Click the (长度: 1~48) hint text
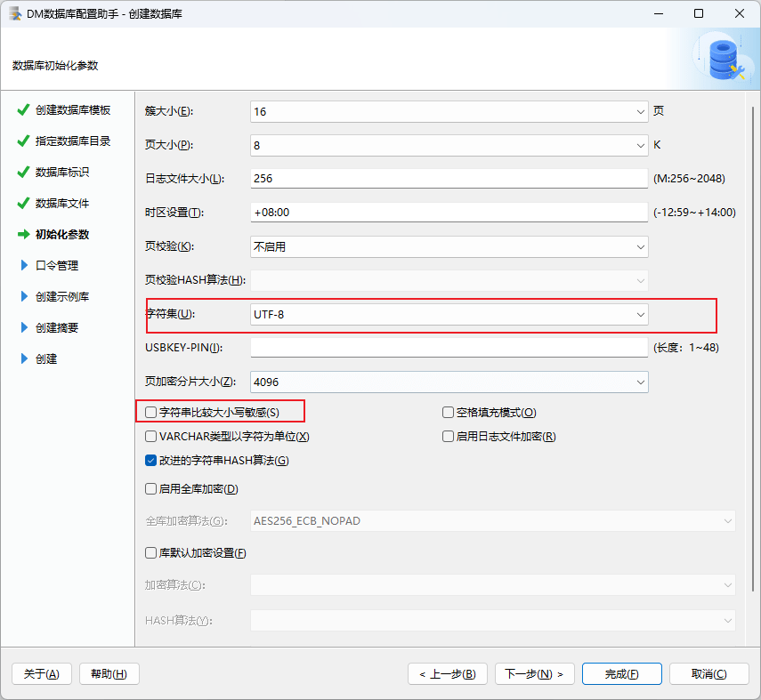 (x=685, y=348)
